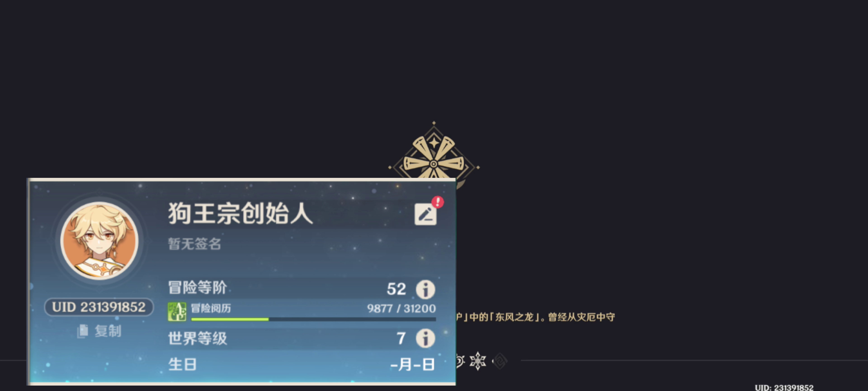
Task: Select the dimmed Geo element icon
Action: point(500,361)
